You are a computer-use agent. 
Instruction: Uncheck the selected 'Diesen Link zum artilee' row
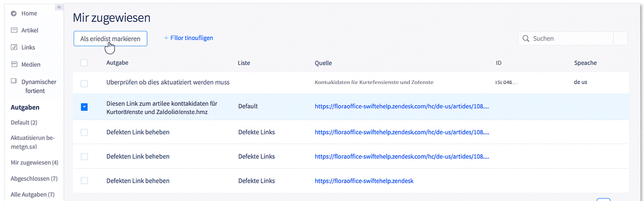click(84, 107)
